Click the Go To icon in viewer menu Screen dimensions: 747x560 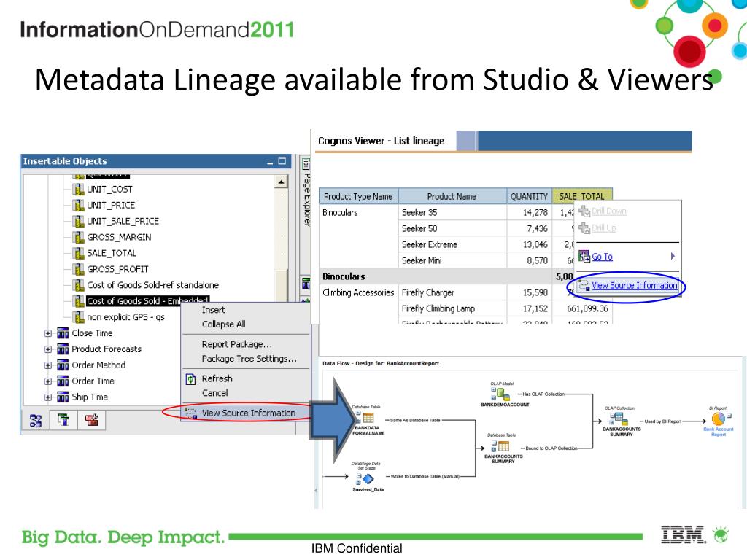coord(584,256)
